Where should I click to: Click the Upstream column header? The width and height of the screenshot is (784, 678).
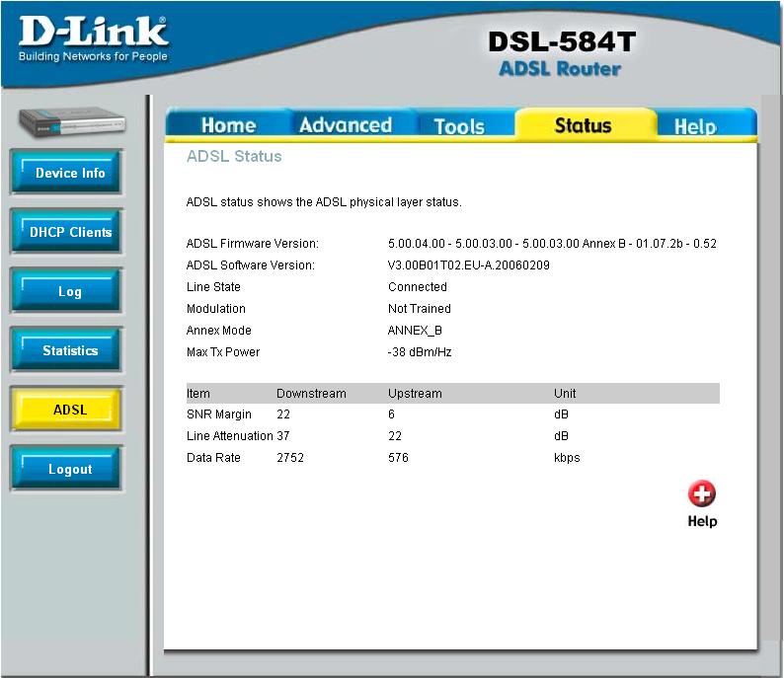coord(415,393)
